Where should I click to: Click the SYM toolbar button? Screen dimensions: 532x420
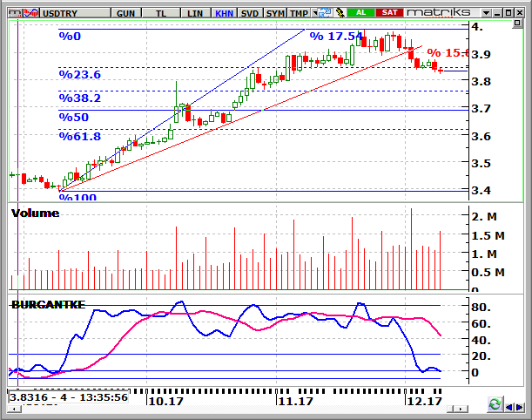click(275, 13)
